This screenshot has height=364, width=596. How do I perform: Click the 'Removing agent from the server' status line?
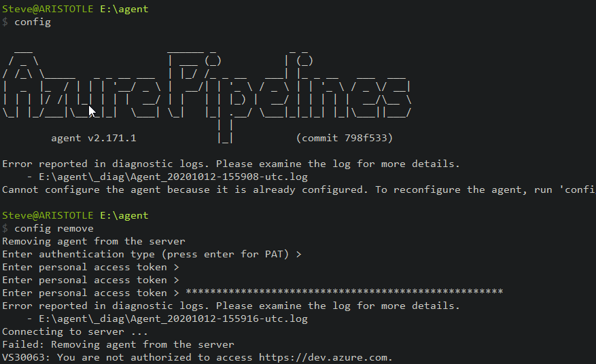[94, 242]
